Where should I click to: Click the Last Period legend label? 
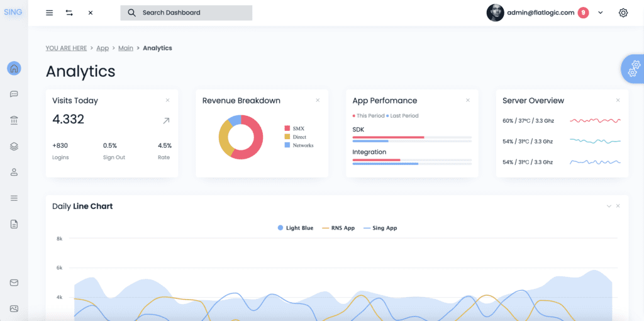[x=404, y=116]
